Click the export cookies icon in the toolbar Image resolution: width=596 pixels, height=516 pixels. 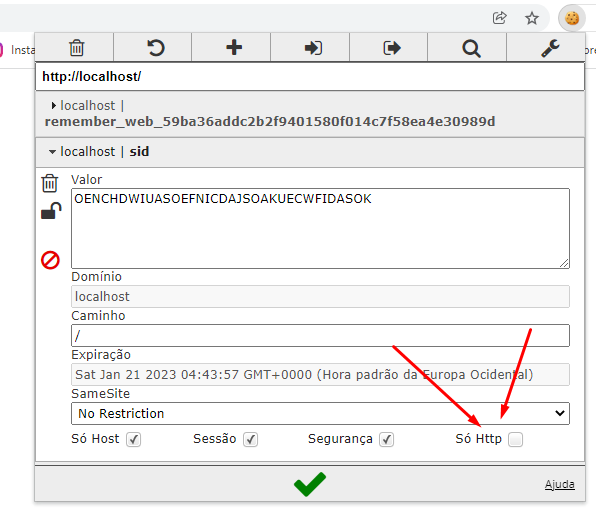coord(392,48)
